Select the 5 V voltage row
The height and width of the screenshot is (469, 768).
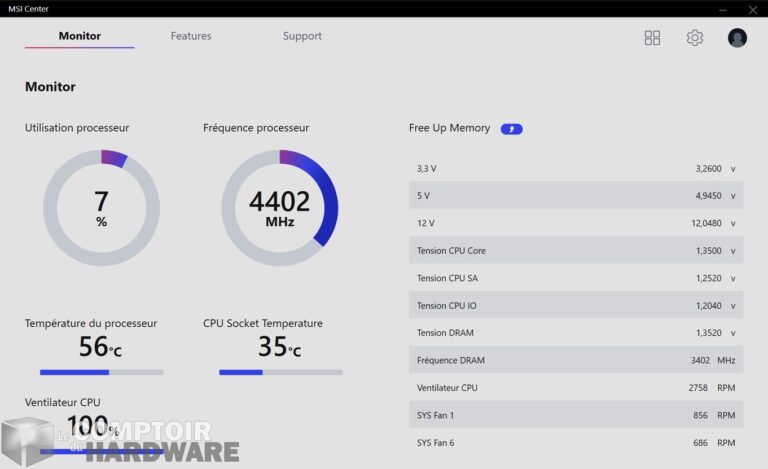pos(576,195)
